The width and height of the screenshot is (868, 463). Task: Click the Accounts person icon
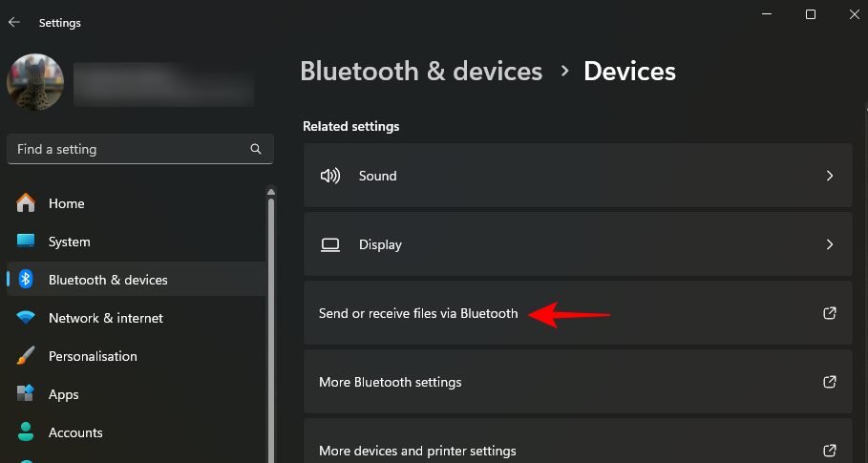click(x=27, y=432)
